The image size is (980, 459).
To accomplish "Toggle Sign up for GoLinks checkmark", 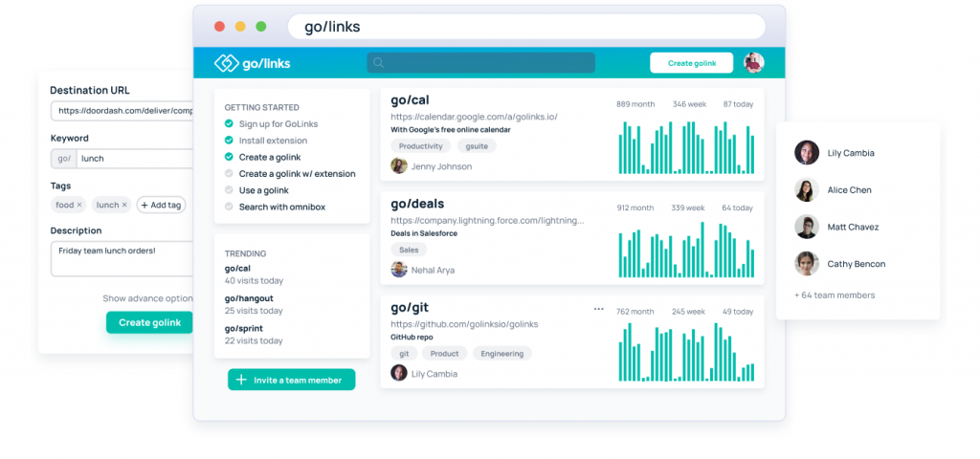I will (229, 123).
